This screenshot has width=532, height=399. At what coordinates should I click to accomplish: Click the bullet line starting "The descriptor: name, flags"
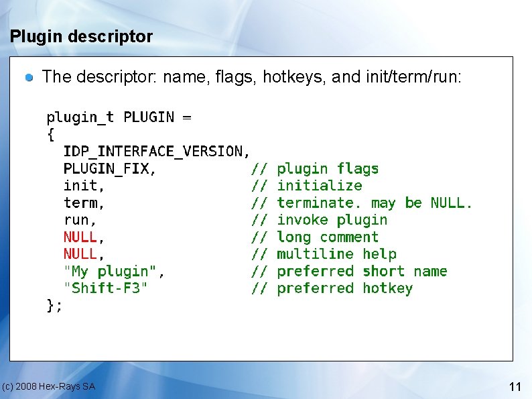point(251,76)
